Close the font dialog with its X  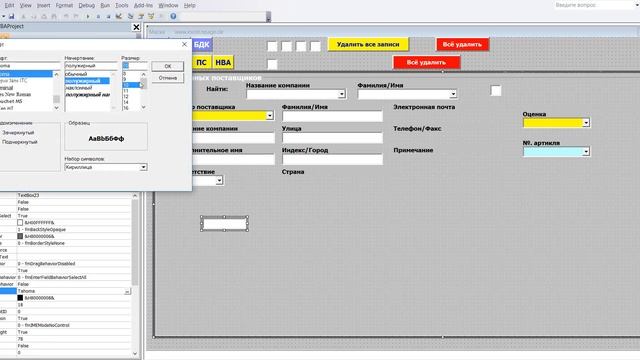[184, 44]
